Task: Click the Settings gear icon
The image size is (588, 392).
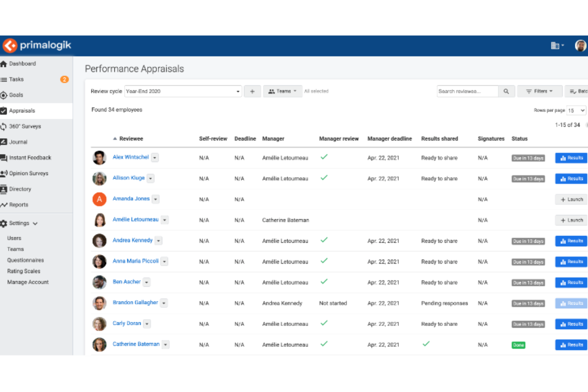Action: [4, 224]
